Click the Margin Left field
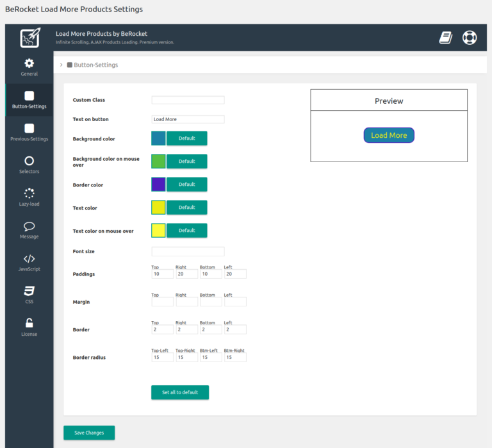Screen dimensions: 492x448 [x=235, y=302]
